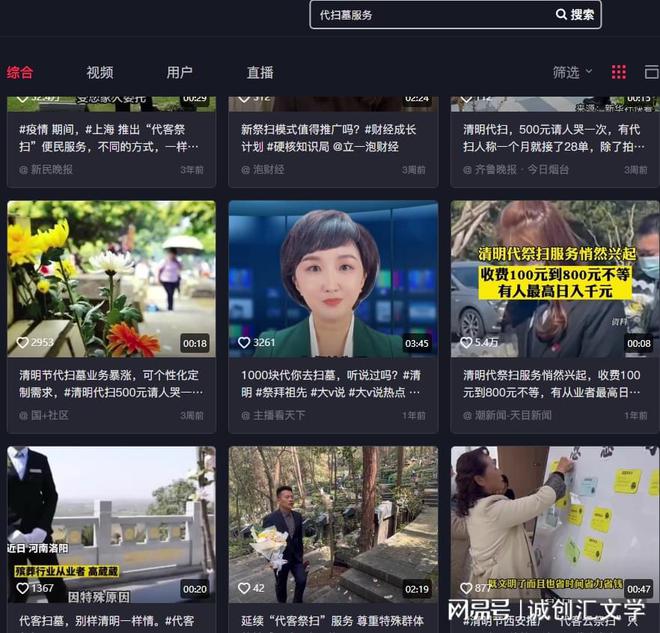660x633 pixels.
Task: Open title 清明节代扫墓业务暴涨
Action: [x=111, y=384]
